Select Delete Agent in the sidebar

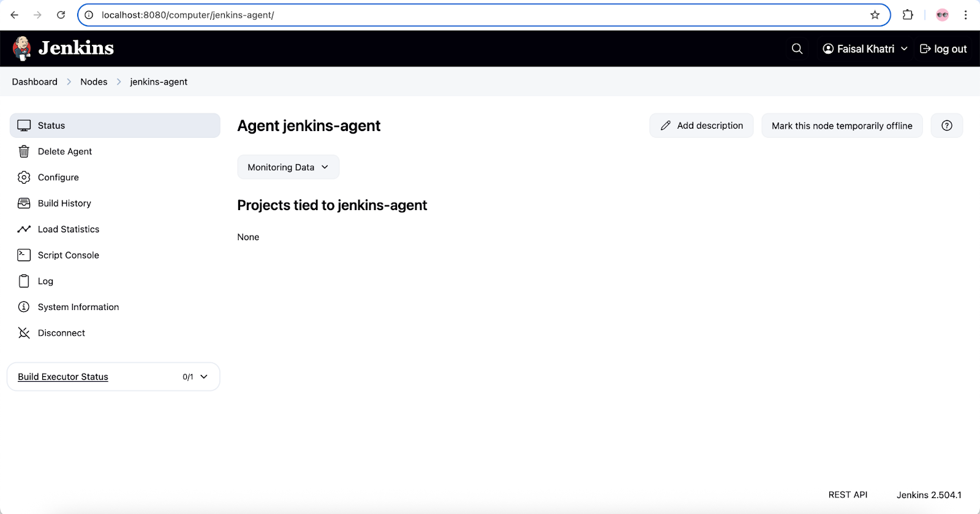(x=115, y=151)
